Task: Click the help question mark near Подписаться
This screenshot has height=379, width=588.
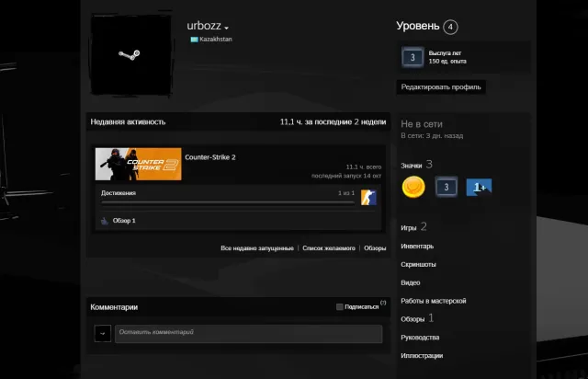Action: [383, 303]
